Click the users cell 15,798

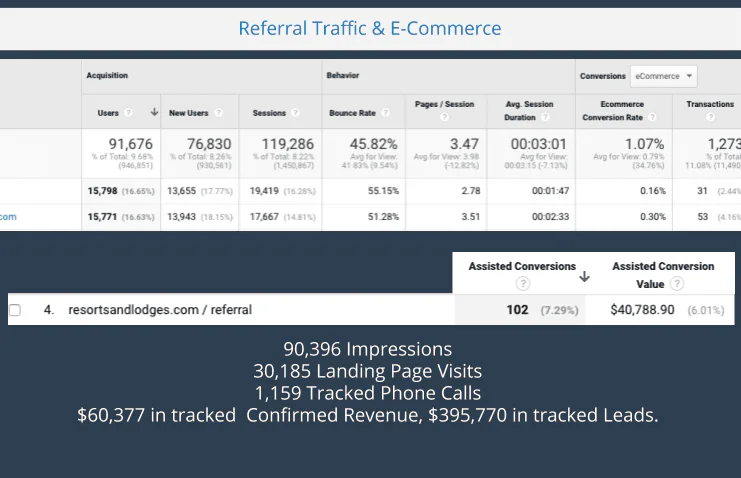coord(102,191)
